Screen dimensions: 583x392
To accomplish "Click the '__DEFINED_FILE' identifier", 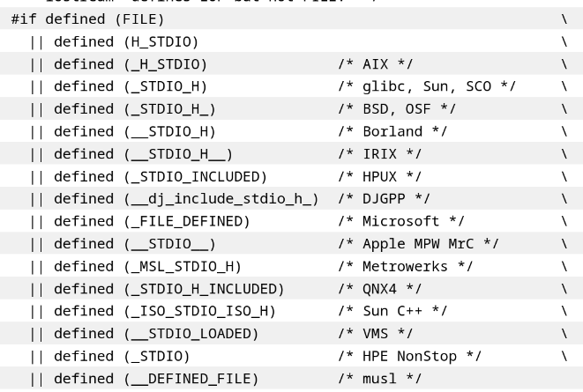I will tap(191, 379).
